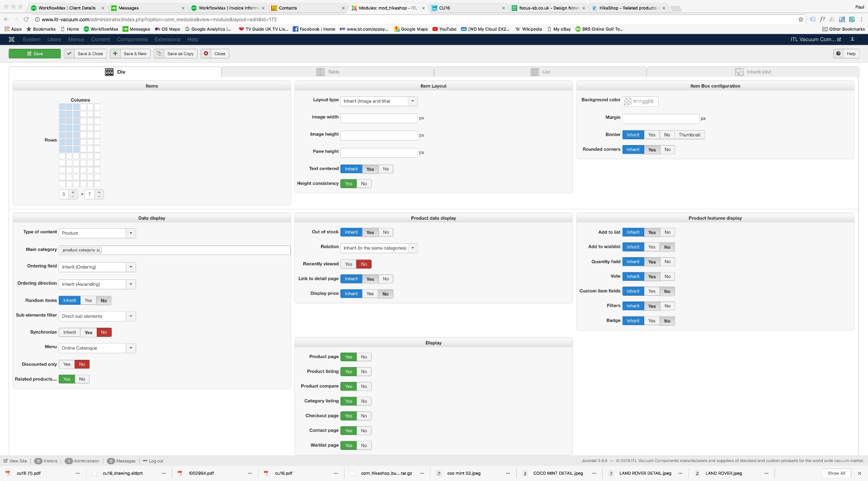Screen dimensions: 868x481
Task: Open the Menu dropdown showing Online Catalogue
Action: coord(131,348)
